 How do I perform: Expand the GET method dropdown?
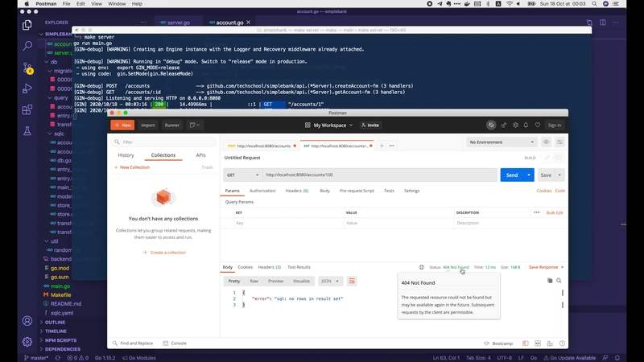(242, 175)
